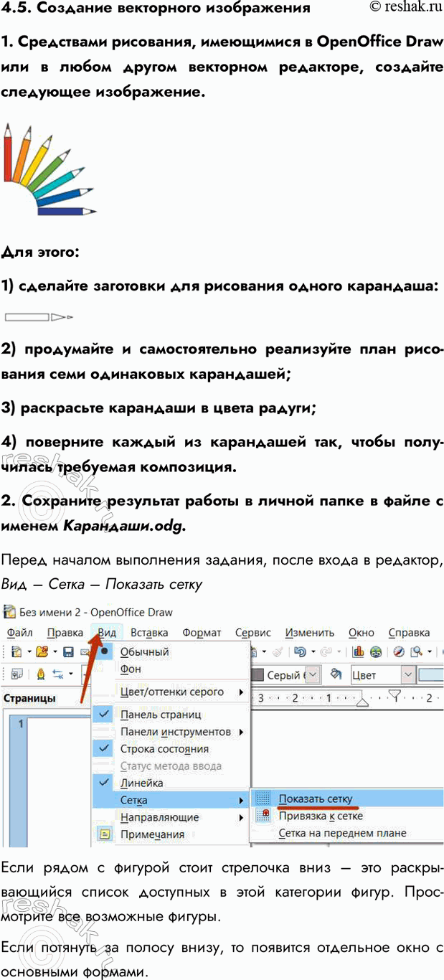Click the Chart icon in toolbar

coord(358,652)
